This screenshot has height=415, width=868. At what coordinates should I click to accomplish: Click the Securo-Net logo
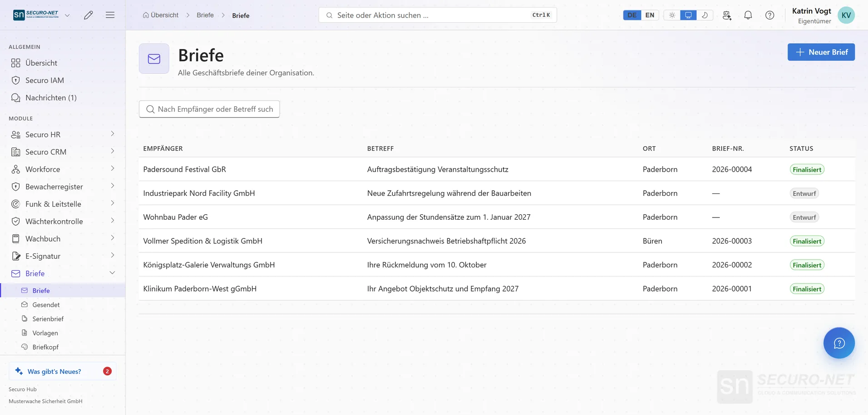[x=36, y=15]
